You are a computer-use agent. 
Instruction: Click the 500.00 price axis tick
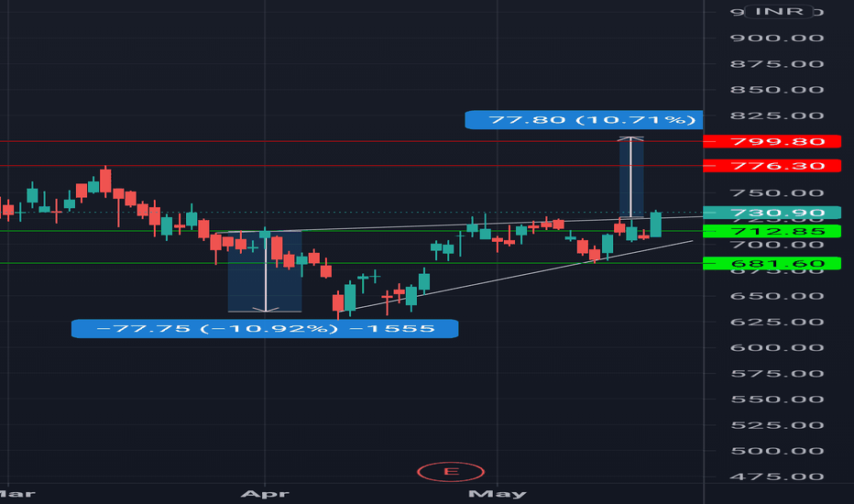(x=777, y=451)
